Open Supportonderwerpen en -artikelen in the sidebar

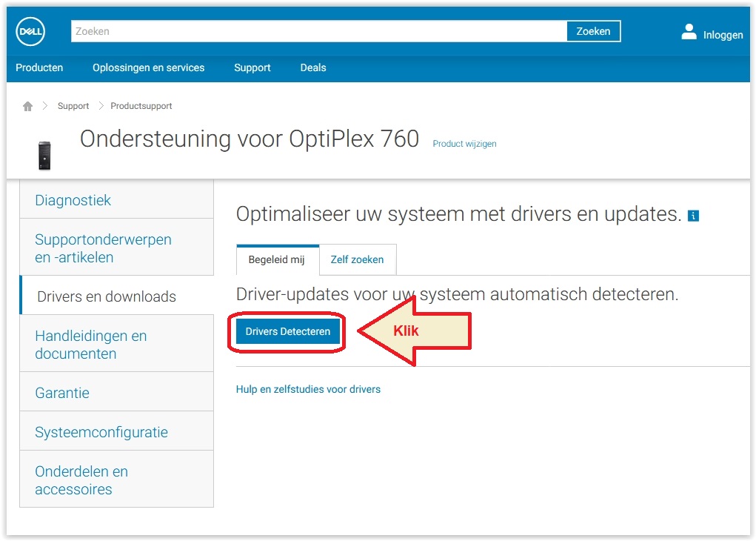pyautogui.click(x=117, y=248)
